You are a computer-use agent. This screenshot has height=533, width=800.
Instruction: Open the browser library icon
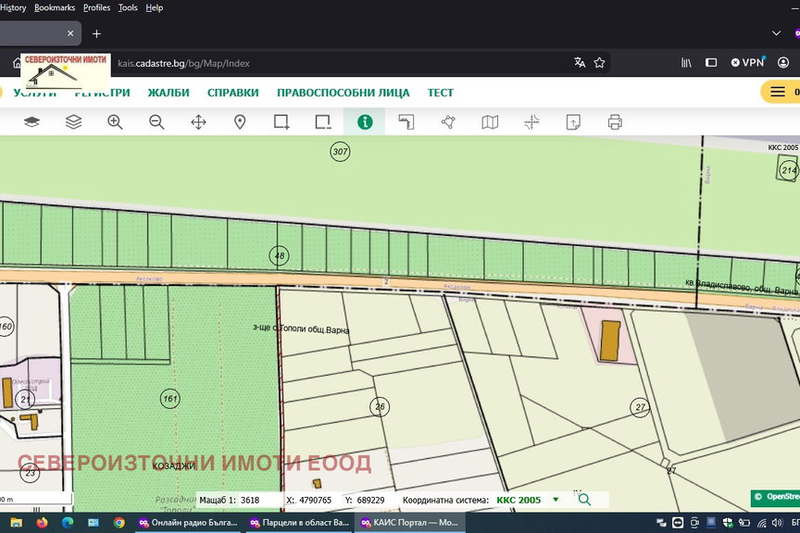pos(686,63)
